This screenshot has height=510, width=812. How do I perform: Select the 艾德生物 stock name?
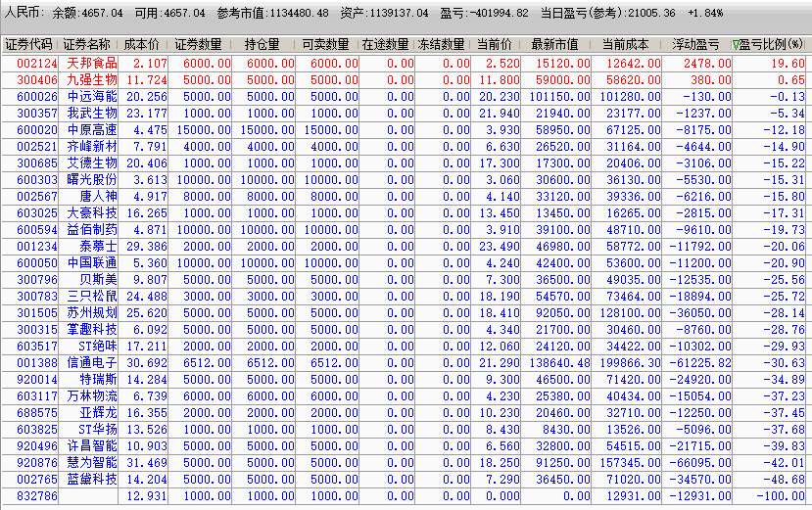(92, 163)
